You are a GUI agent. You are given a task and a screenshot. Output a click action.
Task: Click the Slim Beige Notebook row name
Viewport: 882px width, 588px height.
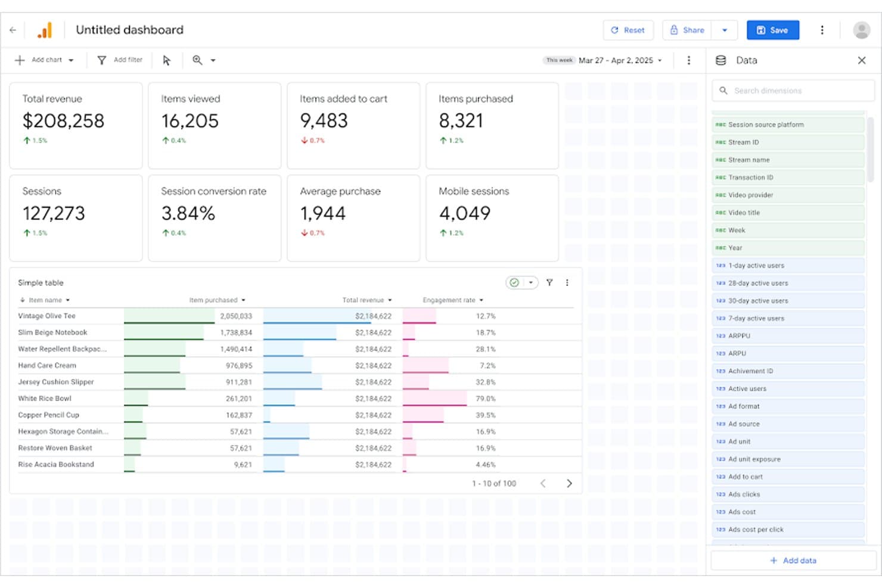pyautogui.click(x=52, y=332)
